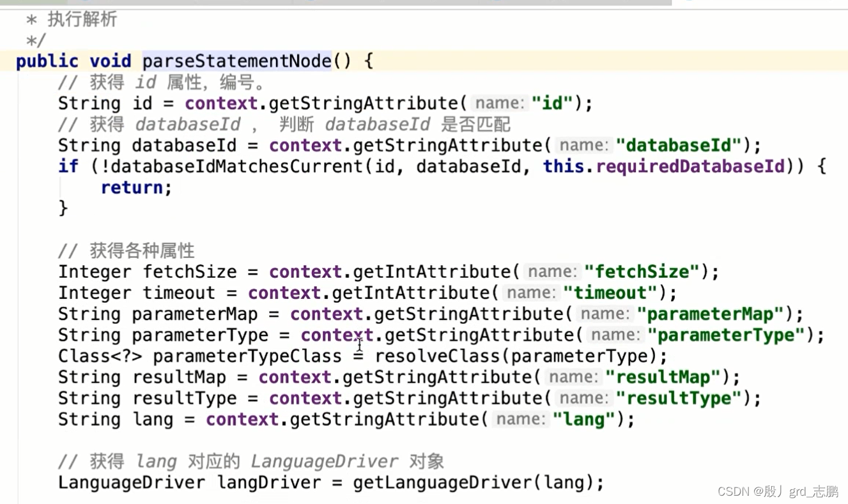Select the "resultMap" string literal
The width and height of the screenshot is (848, 504).
[x=663, y=377]
